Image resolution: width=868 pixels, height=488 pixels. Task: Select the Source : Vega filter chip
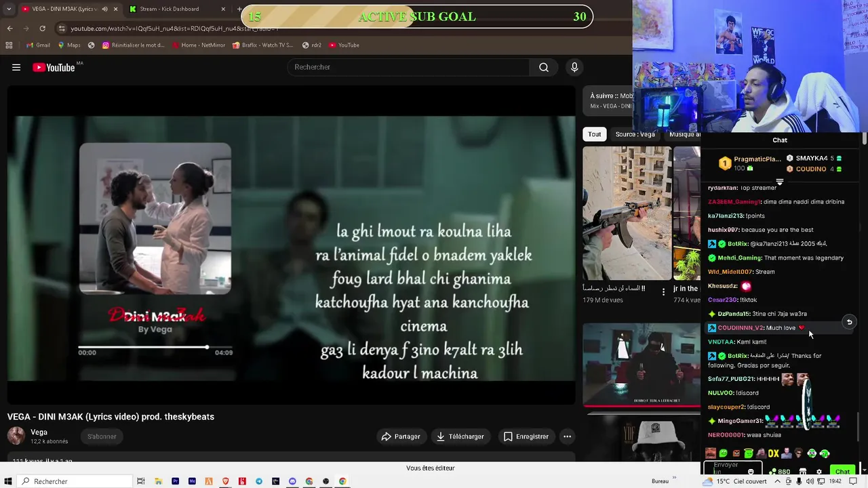tap(635, 134)
